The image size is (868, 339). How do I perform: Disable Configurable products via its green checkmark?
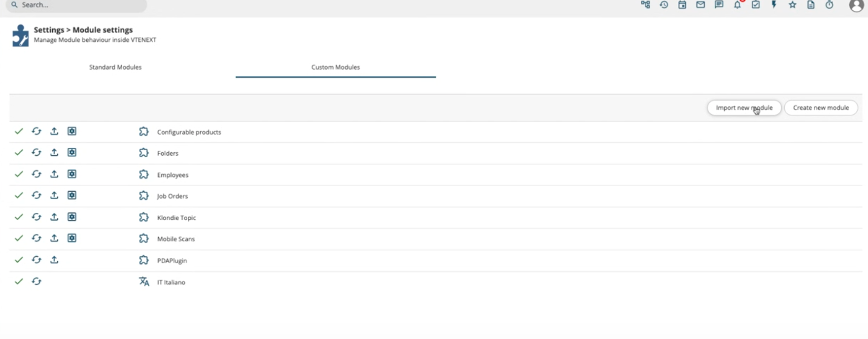click(19, 131)
